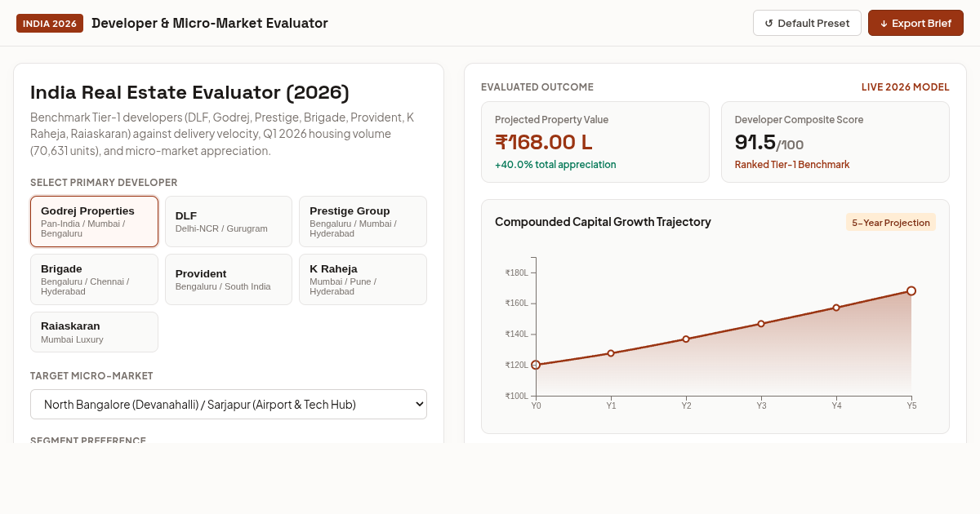Click the +40.0% total appreciation text

pos(555,164)
